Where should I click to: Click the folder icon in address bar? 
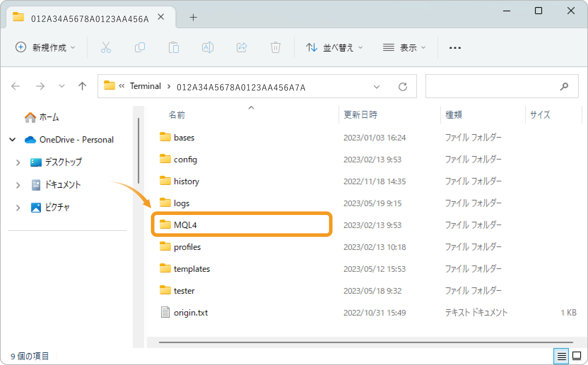tap(110, 85)
